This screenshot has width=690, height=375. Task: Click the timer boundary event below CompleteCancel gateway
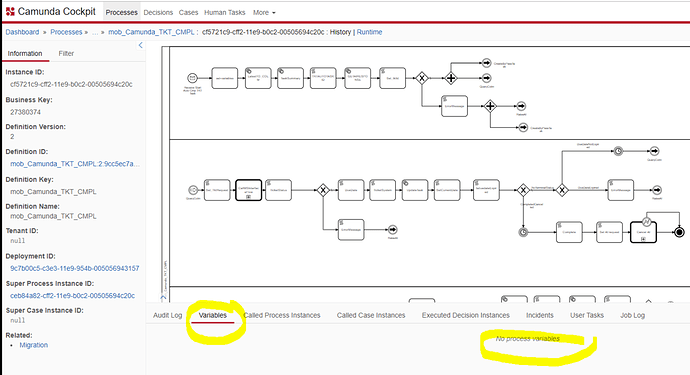coord(523,232)
